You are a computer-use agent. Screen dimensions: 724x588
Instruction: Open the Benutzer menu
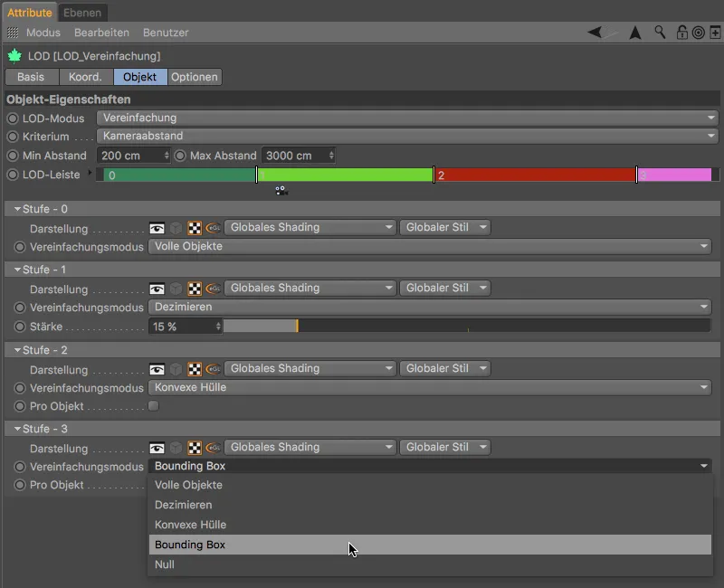(x=166, y=33)
